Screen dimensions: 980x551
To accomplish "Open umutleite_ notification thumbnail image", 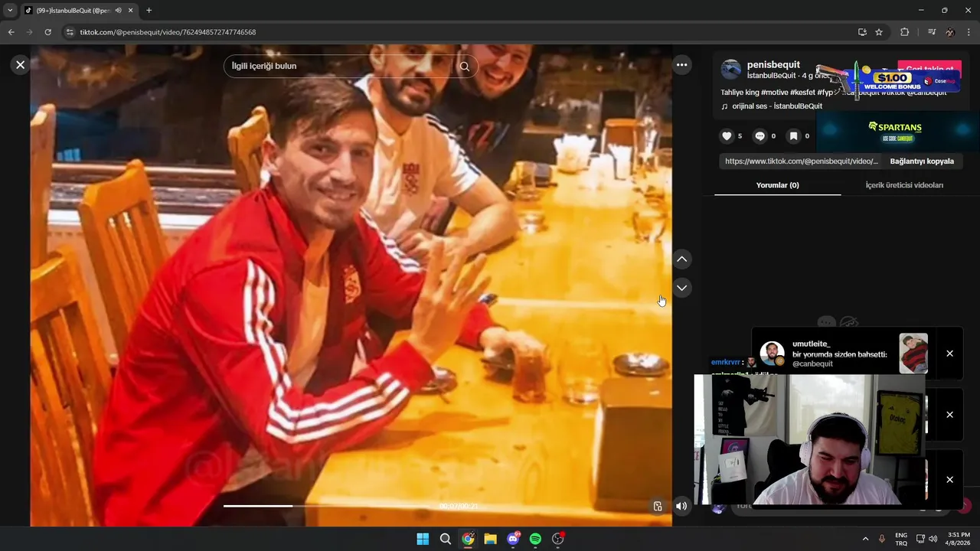I will point(913,354).
